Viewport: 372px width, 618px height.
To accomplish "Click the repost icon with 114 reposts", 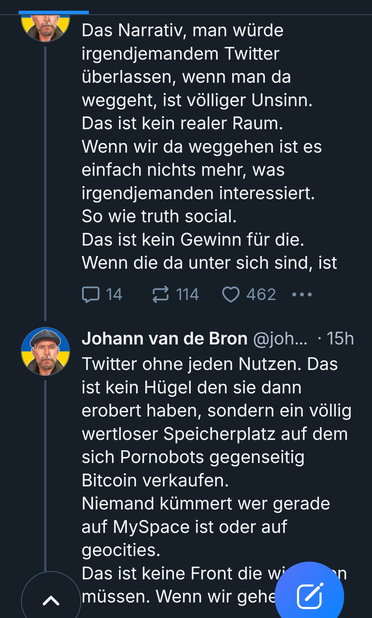I will [x=160, y=295].
